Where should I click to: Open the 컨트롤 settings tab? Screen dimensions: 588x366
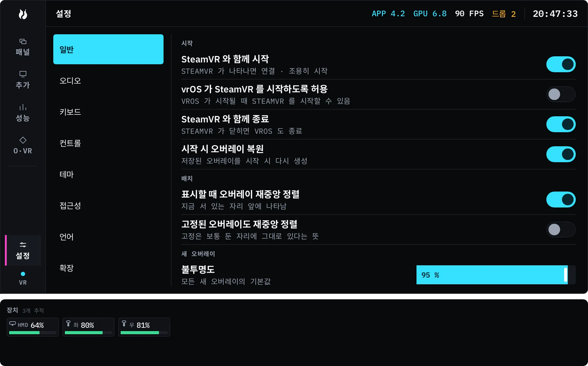(x=108, y=143)
